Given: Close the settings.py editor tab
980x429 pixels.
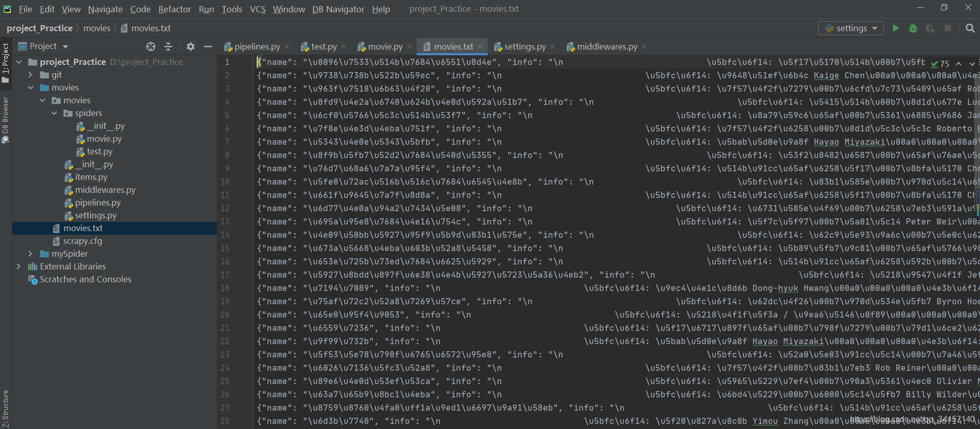Looking at the screenshot, I should pos(553,47).
